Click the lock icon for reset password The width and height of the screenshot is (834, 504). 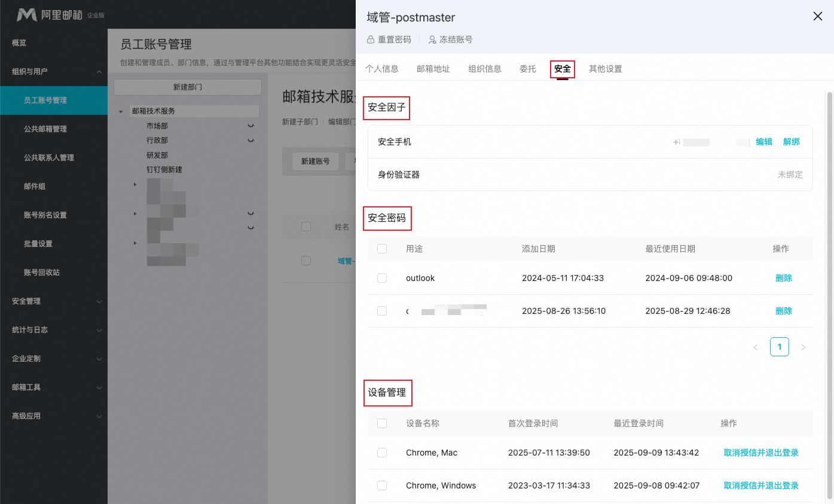click(371, 39)
